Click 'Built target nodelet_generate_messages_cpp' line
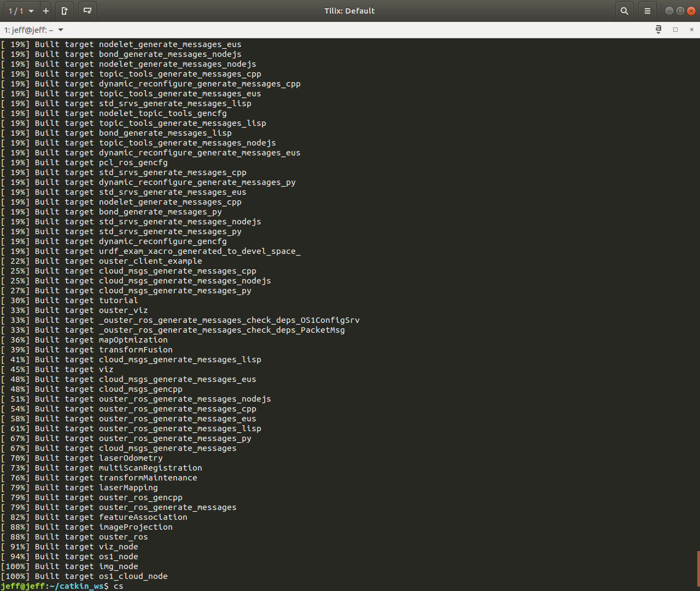The height and width of the screenshot is (591, 700). [121, 202]
